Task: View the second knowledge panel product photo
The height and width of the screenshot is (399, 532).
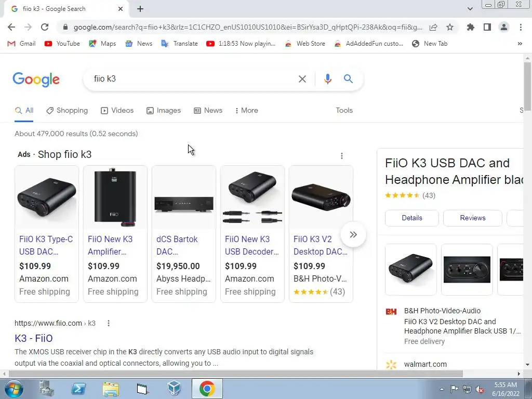Action: pos(467,270)
